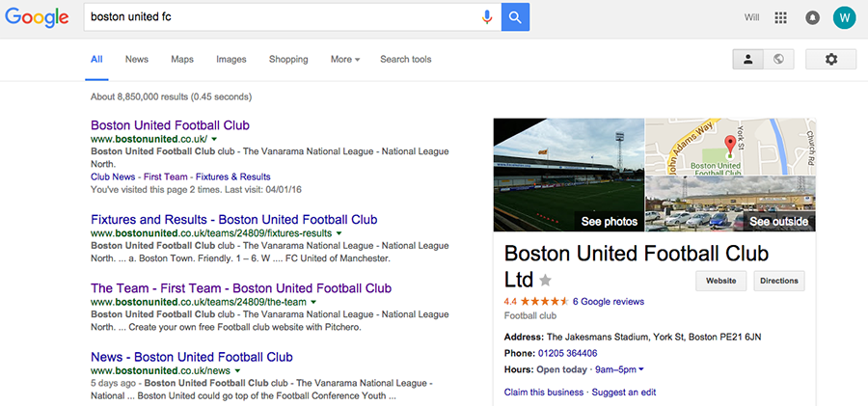Open the map thumbnail

731,147
